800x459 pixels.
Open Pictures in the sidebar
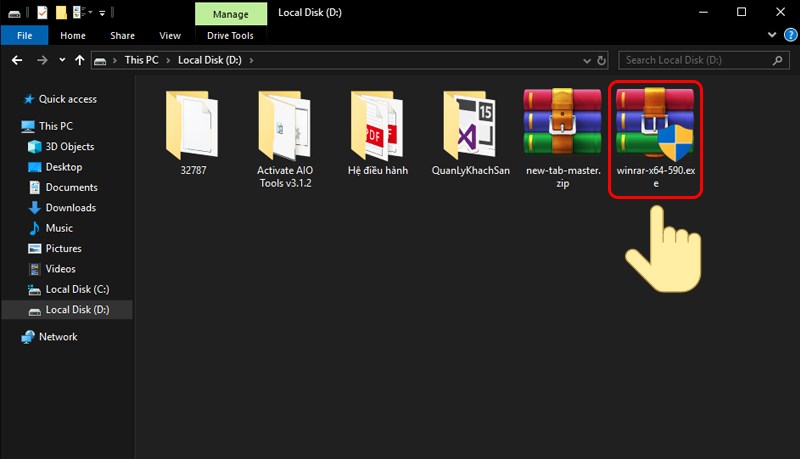pos(63,248)
